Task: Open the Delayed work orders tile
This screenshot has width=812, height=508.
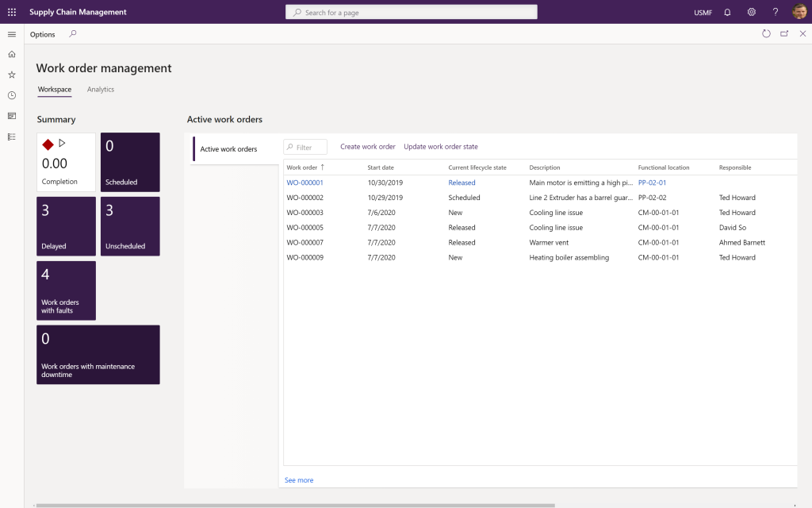Action: [66, 226]
